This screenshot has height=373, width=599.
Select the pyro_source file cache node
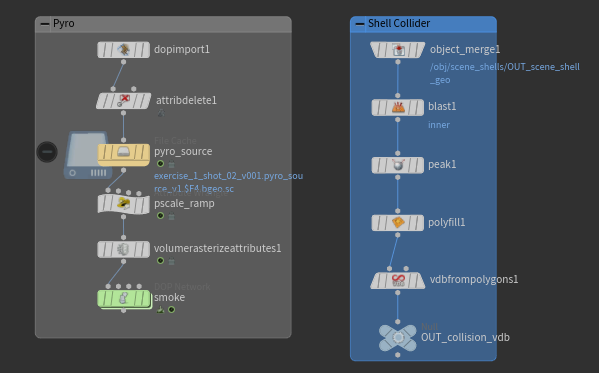[123, 154]
